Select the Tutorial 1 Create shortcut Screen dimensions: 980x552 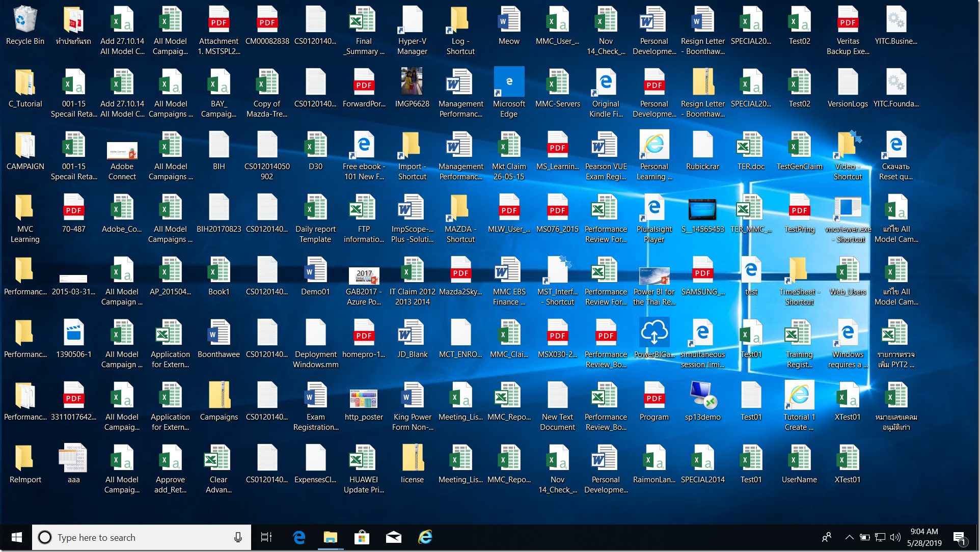tap(799, 406)
